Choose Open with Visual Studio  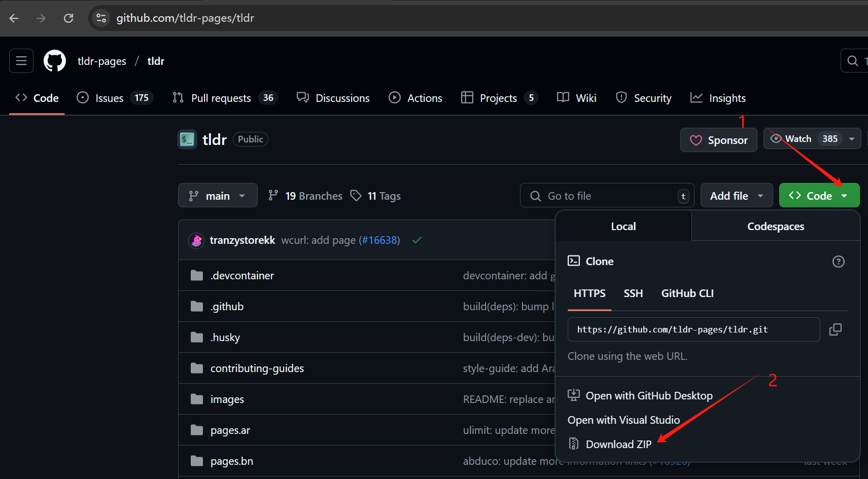[623, 420]
